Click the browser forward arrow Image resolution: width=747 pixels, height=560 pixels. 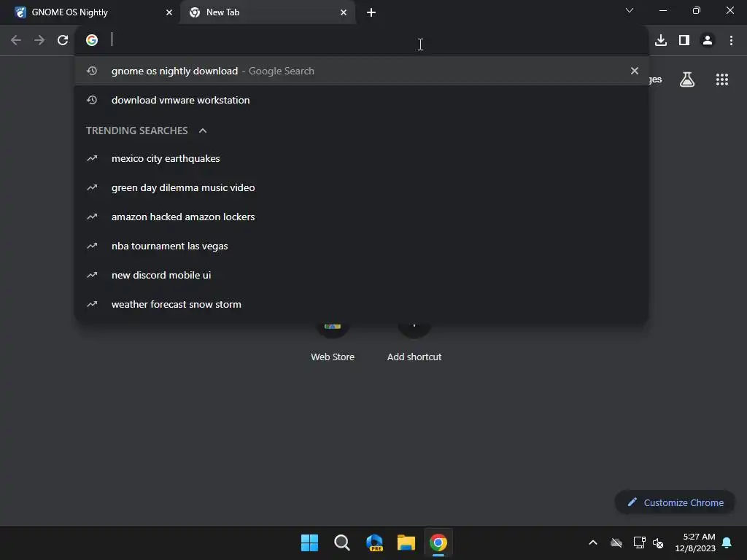pos(39,41)
